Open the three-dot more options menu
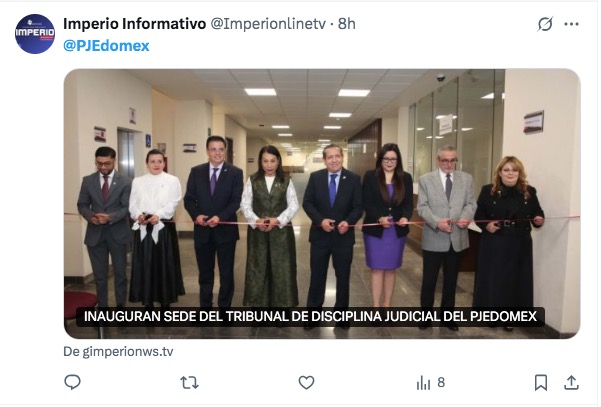Viewport: 601px width, 407px height. [571, 24]
